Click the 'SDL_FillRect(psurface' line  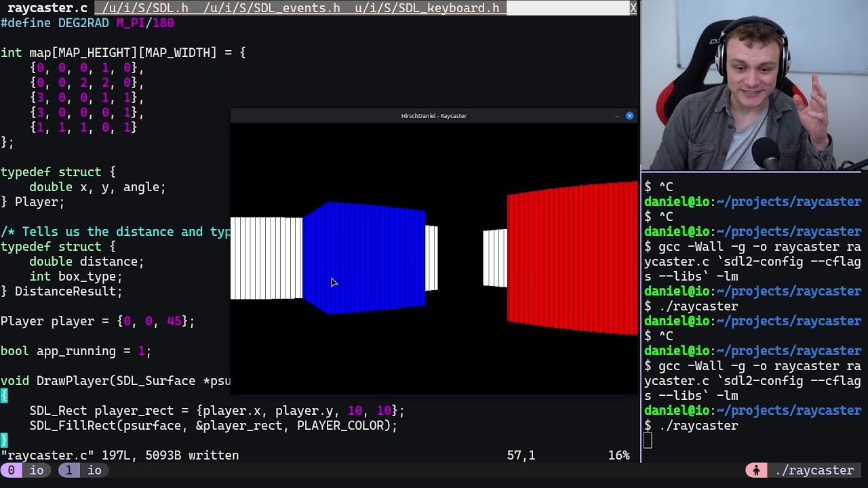click(214, 426)
